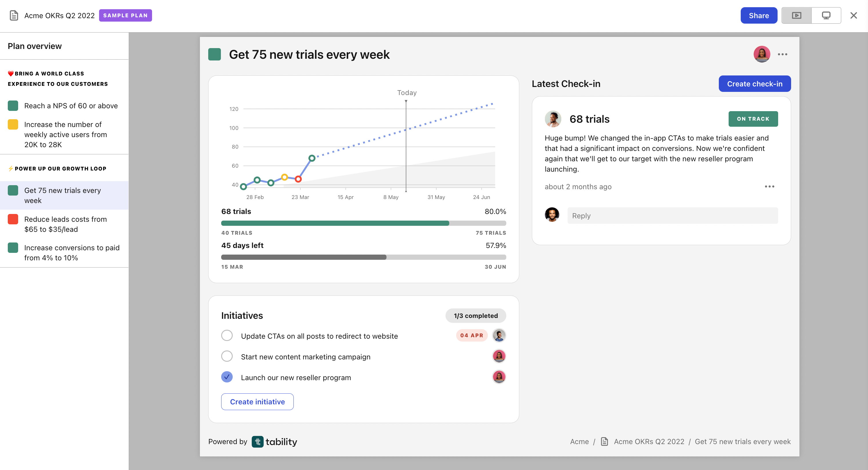868x470 pixels.
Task: Open the three-dot menu beside the outcome title
Action: [x=782, y=54]
